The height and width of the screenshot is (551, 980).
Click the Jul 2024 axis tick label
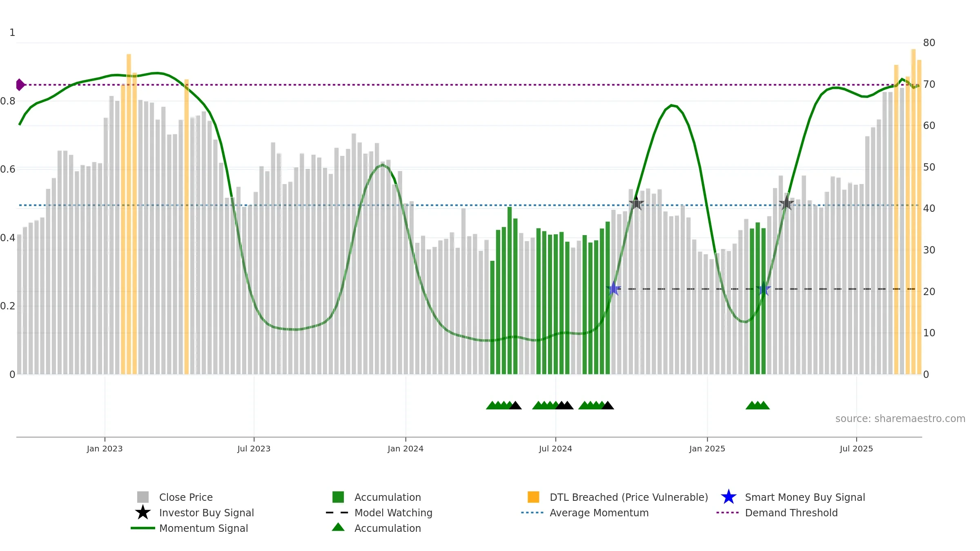pyautogui.click(x=555, y=449)
